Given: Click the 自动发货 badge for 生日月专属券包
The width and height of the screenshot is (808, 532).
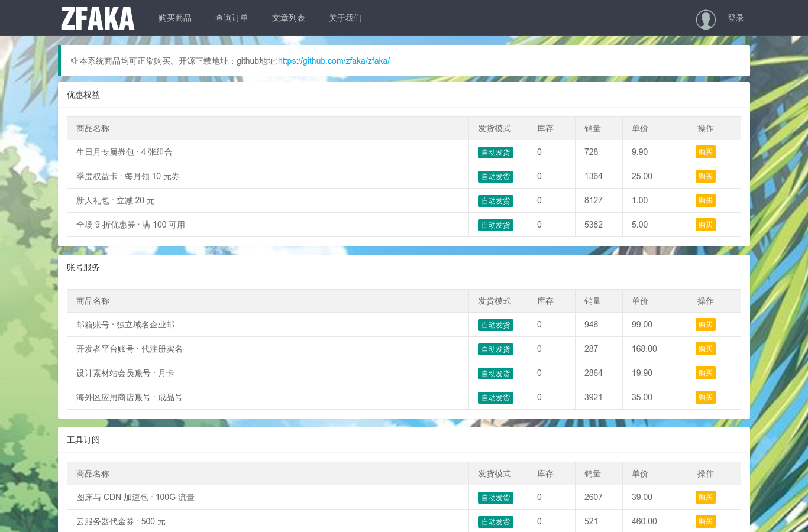Looking at the screenshot, I should [496, 153].
